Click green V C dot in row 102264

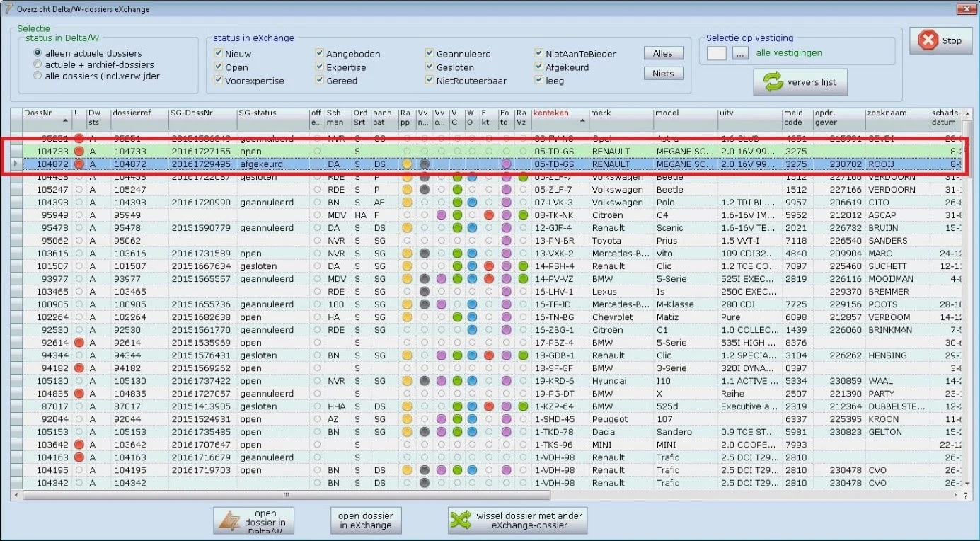coord(457,317)
